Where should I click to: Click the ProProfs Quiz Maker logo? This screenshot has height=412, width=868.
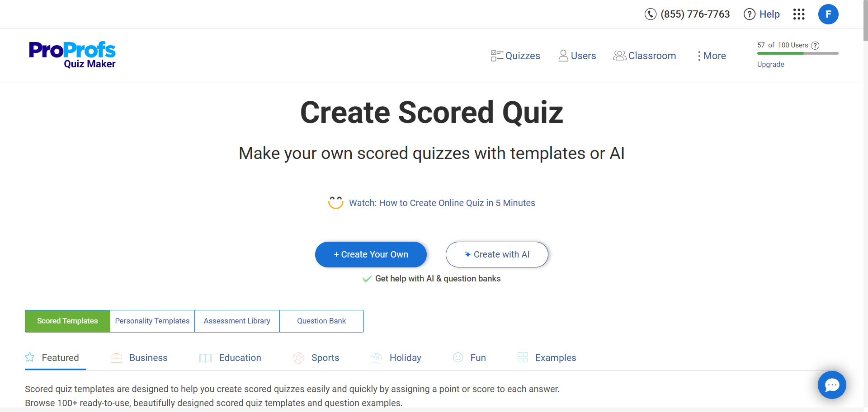pyautogui.click(x=72, y=55)
